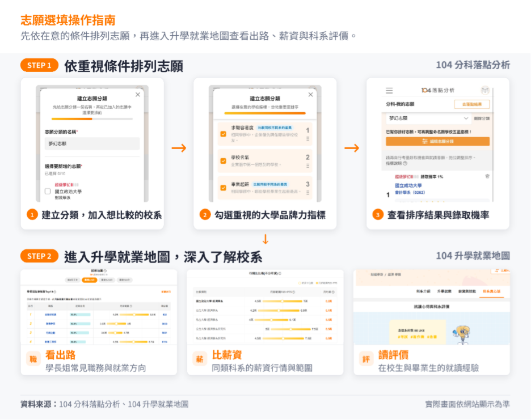Switch to the 升學就業 tab

[444, 291]
